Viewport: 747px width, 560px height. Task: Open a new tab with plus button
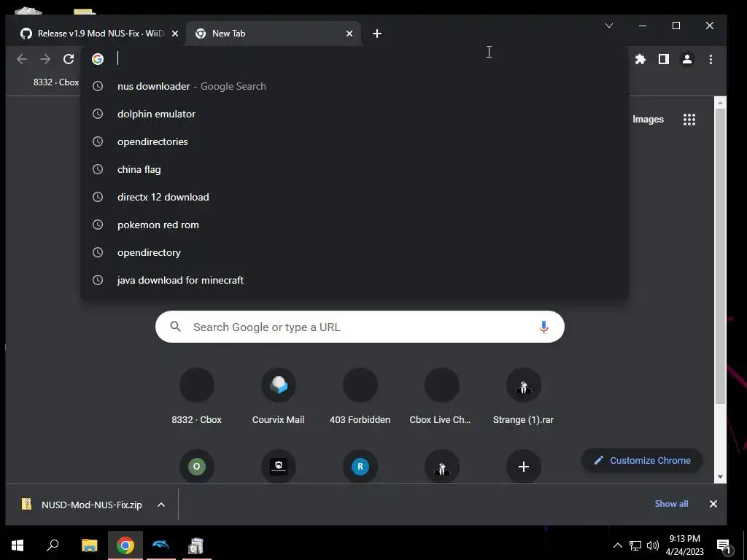(x=377, y=34)
